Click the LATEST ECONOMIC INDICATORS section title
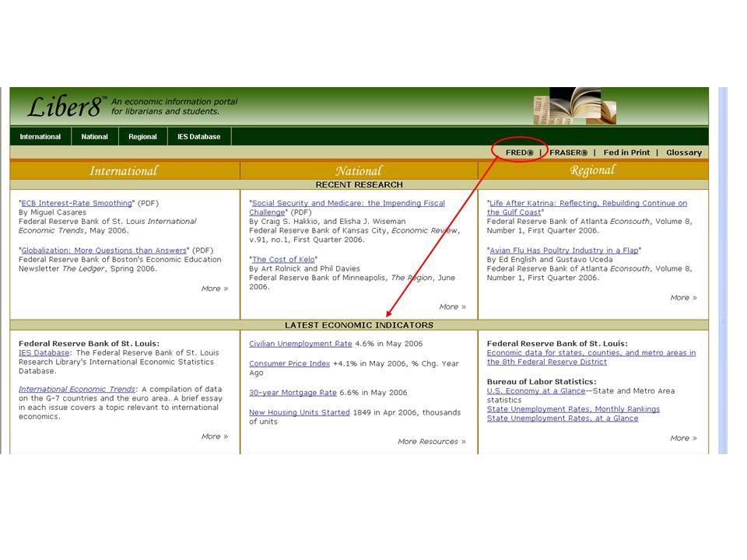The height and width of the screenshot is (560, 747). click(x=359, y=325)
